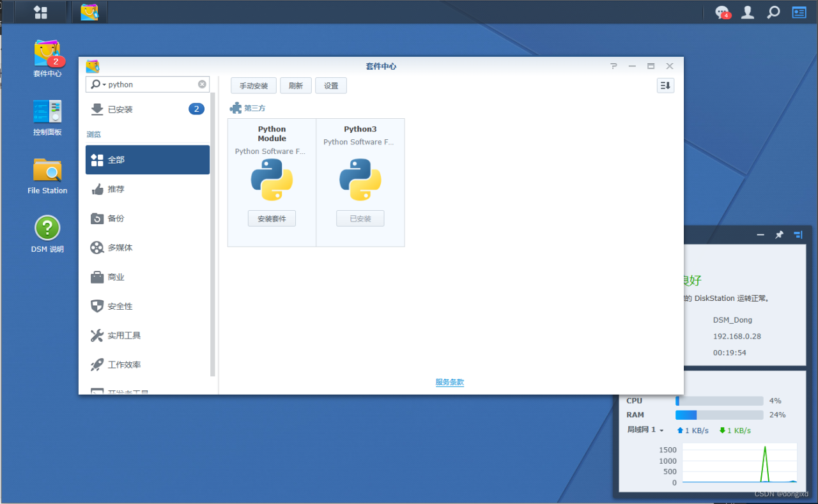The image size is (818, 504).
Task: Toggle the package list sort order button
Action: click(x=665, y=86)
